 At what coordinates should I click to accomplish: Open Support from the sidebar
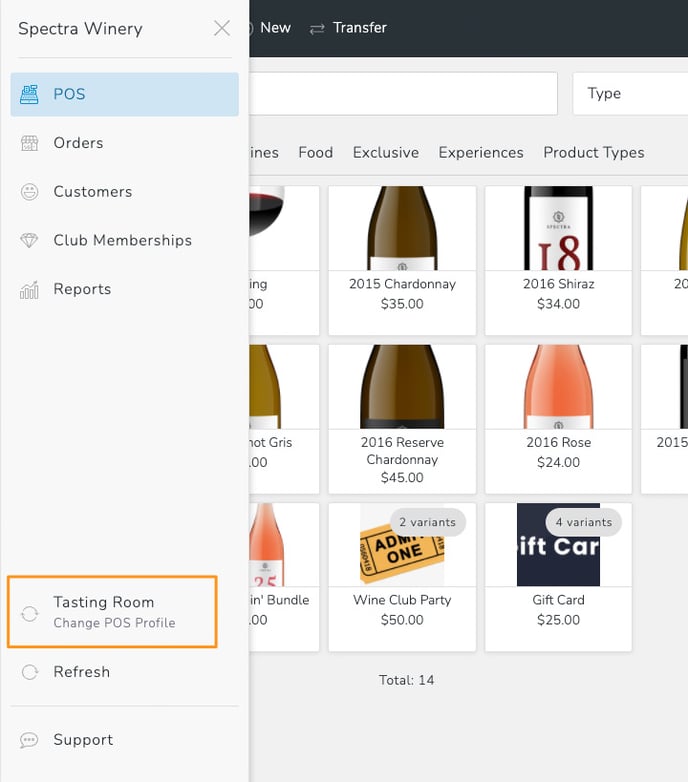[125, 740]
